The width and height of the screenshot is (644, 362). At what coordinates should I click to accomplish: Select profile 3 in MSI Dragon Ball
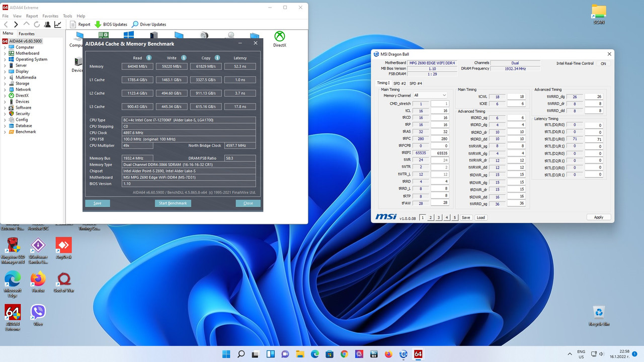tap(439, 218)
